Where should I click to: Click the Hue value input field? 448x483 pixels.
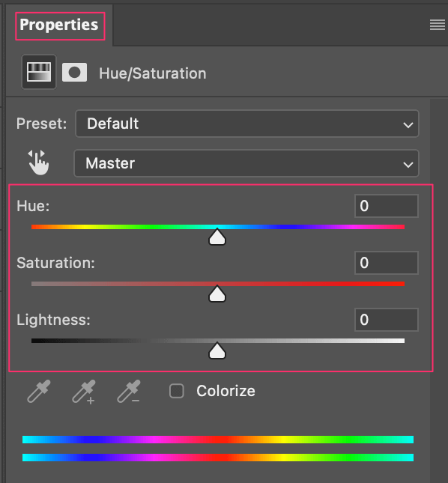(x=387, y=206)
